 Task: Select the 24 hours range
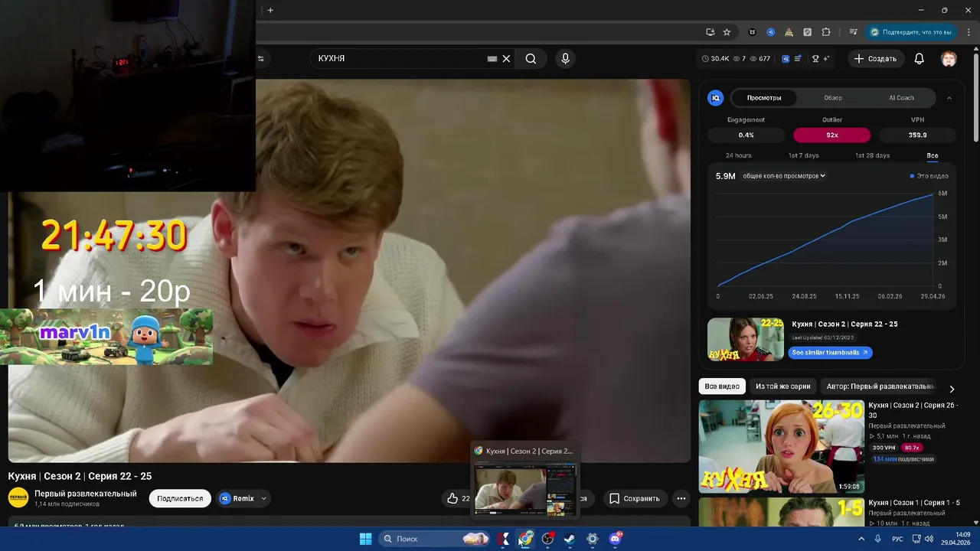[738, 155]
